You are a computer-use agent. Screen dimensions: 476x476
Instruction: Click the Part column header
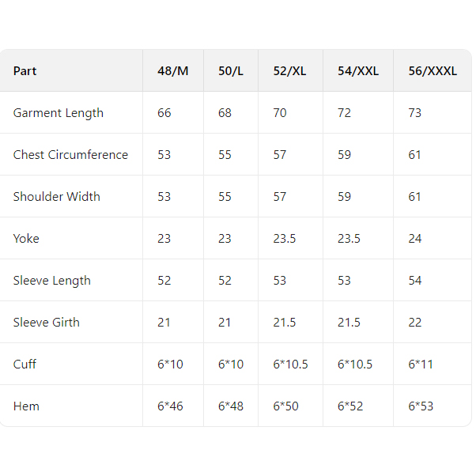coord(25,71)
